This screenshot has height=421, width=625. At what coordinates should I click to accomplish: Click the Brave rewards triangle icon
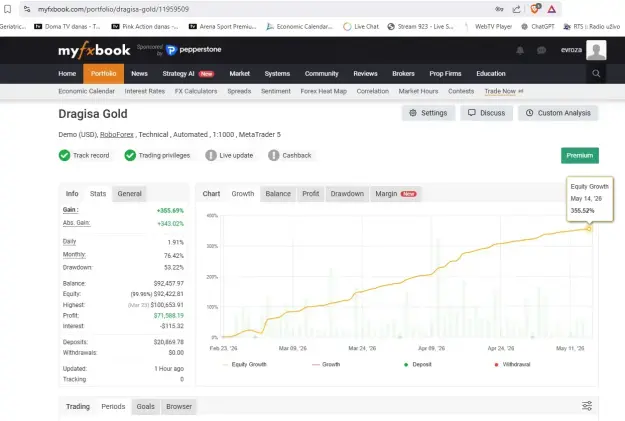(x=552, y=9)
